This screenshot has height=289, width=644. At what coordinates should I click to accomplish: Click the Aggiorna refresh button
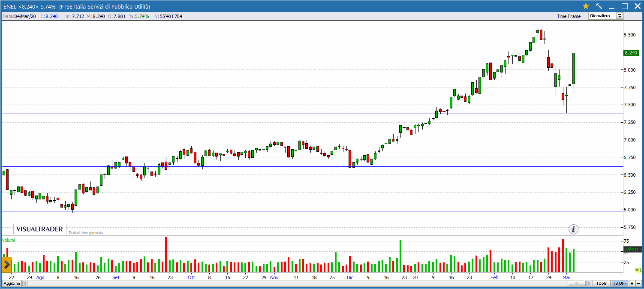[x=12, y=284]
